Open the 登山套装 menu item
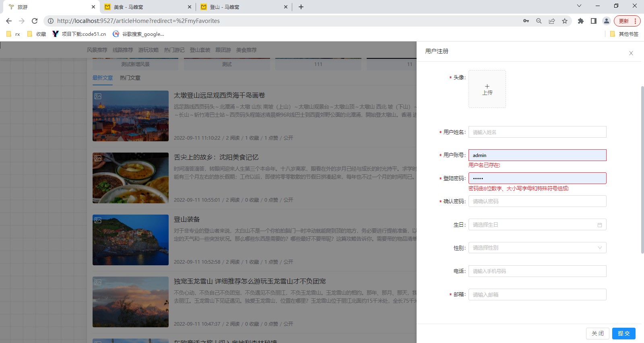Viewport: 644px width, 343px height. (200, 50)
